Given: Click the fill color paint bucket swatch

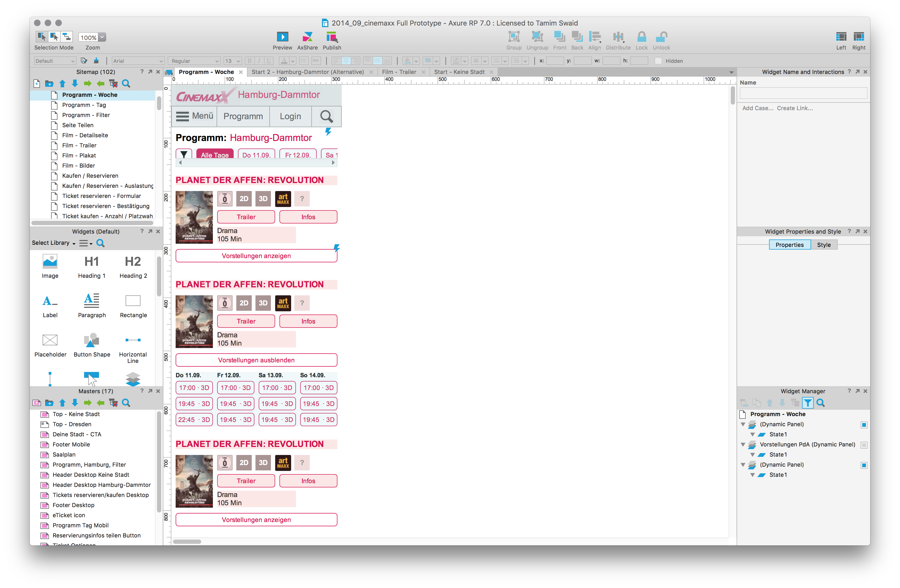Looking at the screenshot, I should tap(407, 61).
